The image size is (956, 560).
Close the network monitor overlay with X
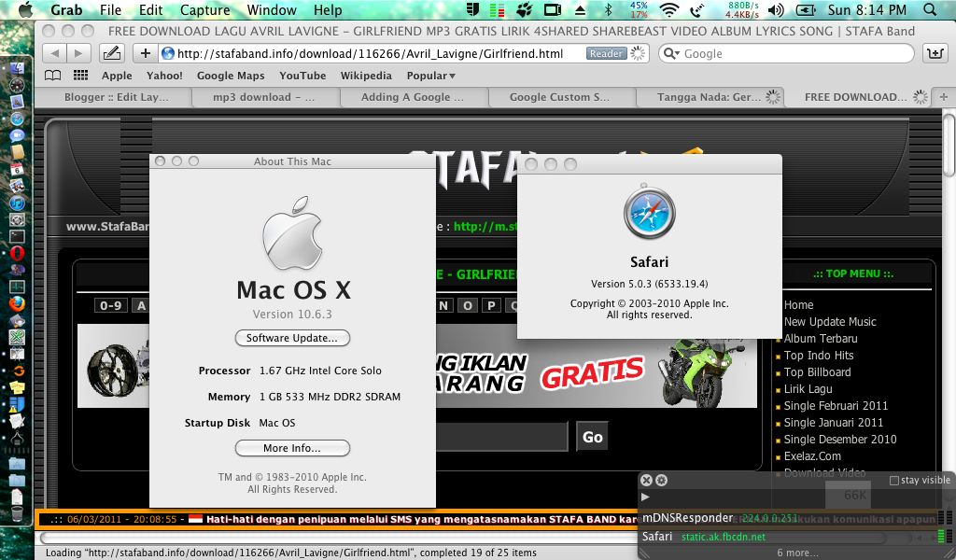[x=647, y=480]
